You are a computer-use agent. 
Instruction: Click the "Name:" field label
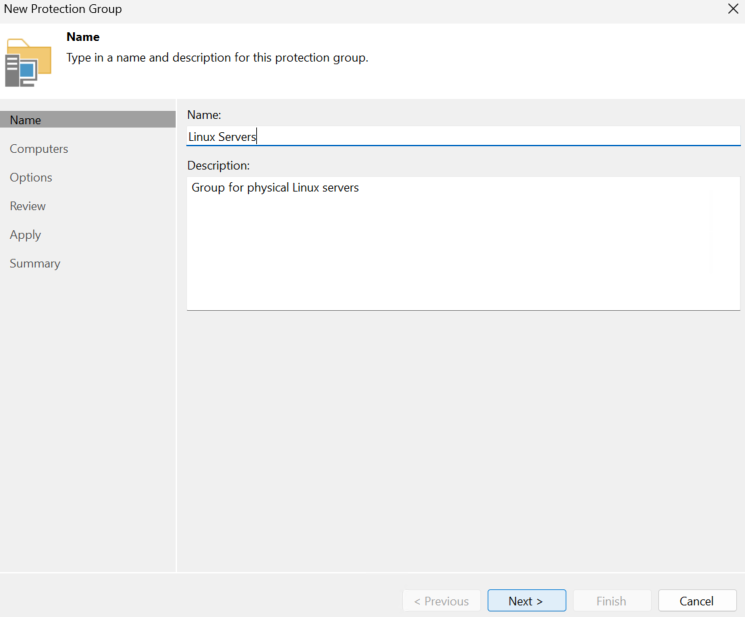204,114
